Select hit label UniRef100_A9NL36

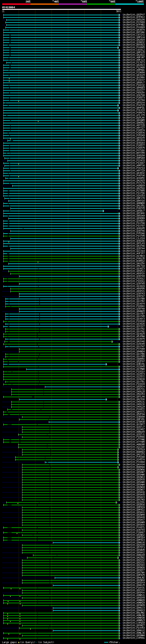pyautogui.click(x=134, y=633)
